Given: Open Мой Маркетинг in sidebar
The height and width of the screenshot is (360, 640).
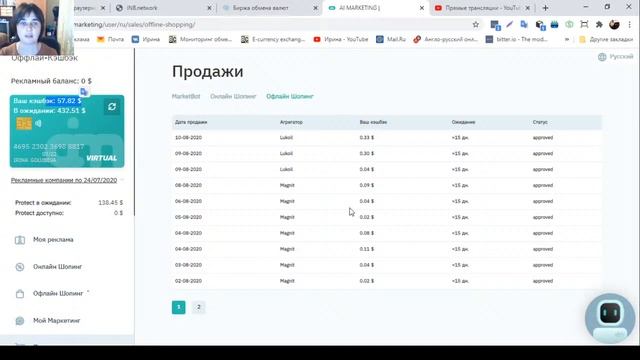Looking at the screenshot, I should pos(57,320).
